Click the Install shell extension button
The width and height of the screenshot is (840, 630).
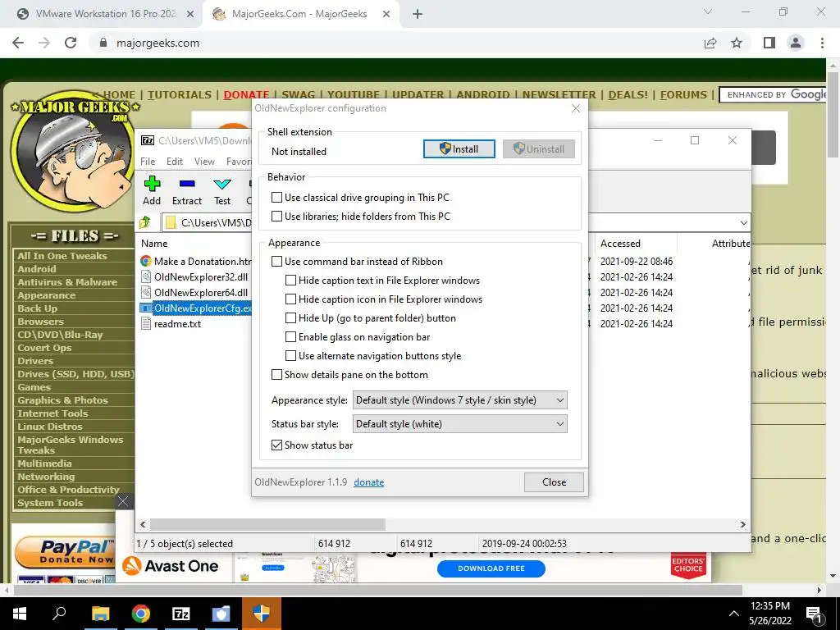(459, 149)
